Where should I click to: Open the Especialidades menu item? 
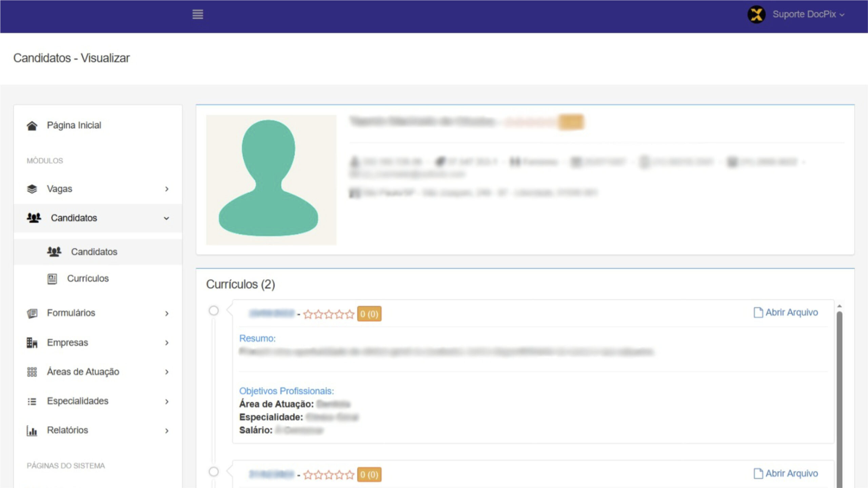tap(78, 401)
